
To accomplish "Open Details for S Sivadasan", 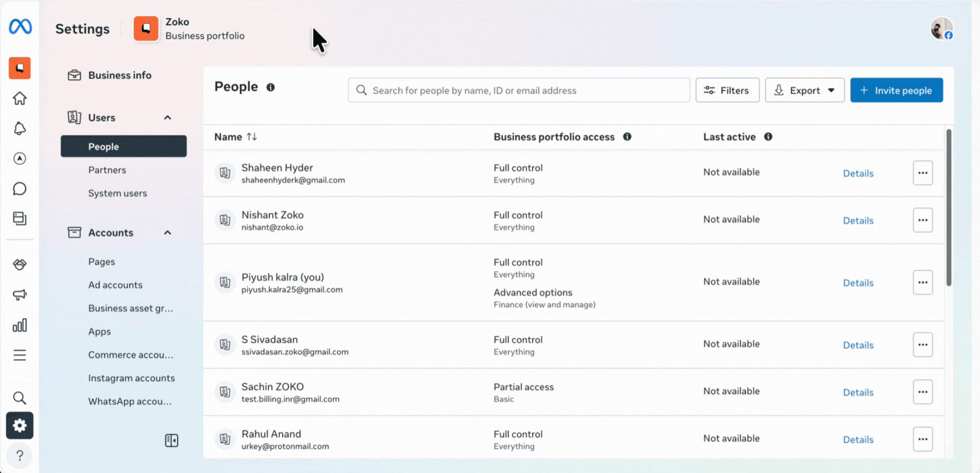I will click(x=858, y=345).
